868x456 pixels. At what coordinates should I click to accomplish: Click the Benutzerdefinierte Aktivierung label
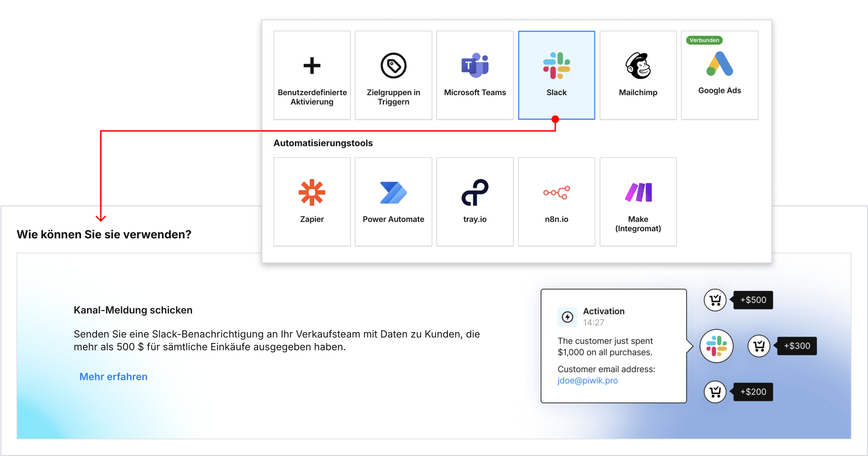pos(312,97)
